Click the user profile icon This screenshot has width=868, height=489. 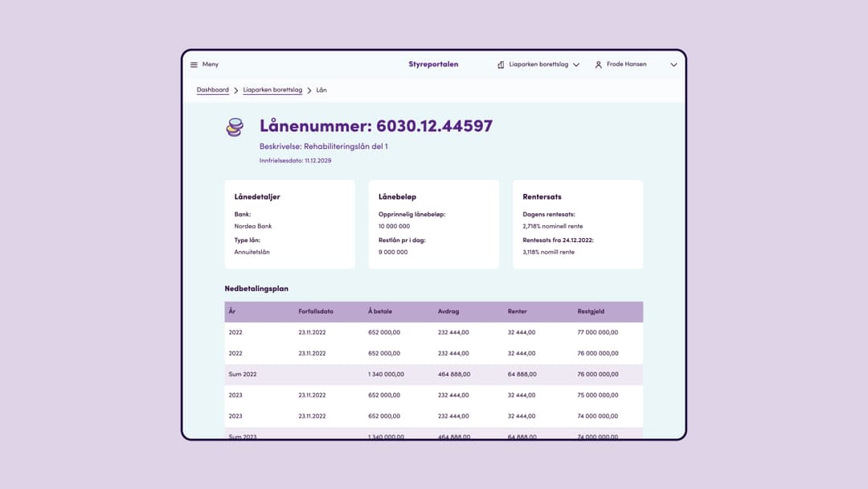click(598, 64)
